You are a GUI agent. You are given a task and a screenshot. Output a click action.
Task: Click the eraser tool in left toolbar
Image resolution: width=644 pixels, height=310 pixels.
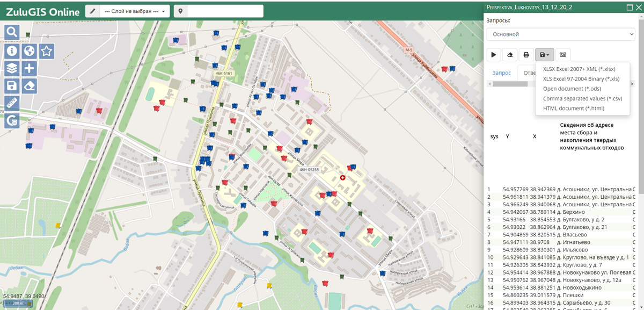point(30,85)
